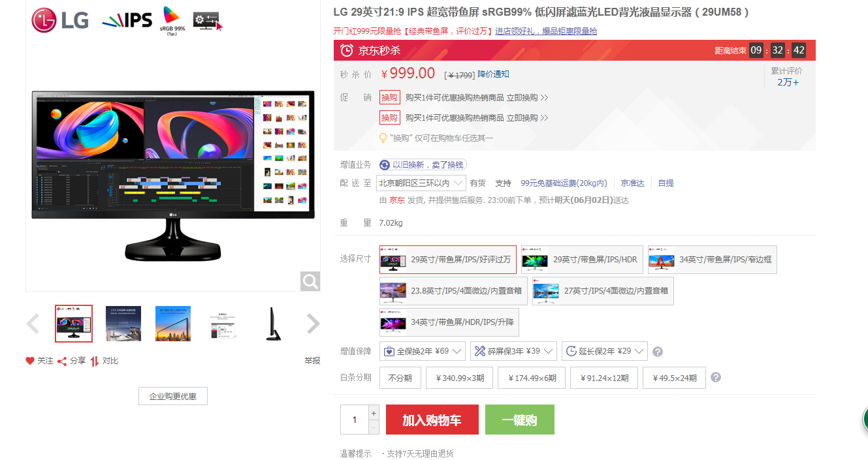Select fourth thumbnail with screen-split diagram
This screenshot has width=868, height=460.
point(223,324)
